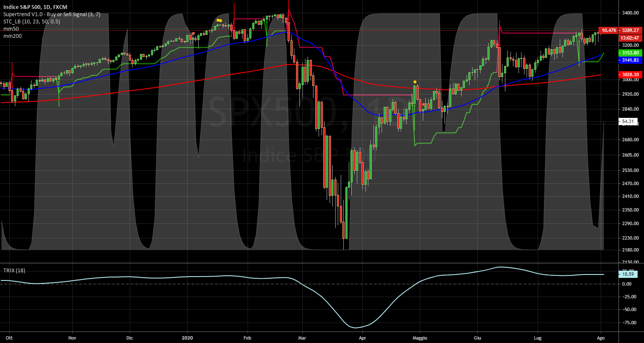Click the TRIX 0.00 axis label

(627, 284)
